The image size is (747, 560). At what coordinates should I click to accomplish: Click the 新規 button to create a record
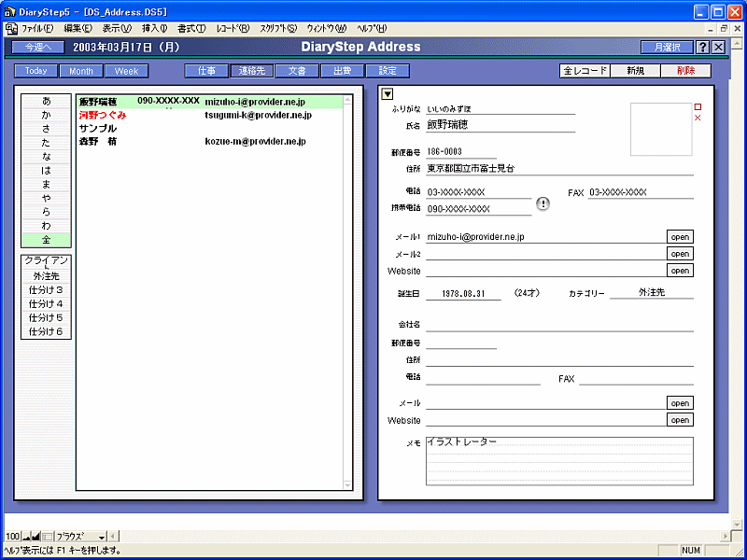tap(635, 71)
